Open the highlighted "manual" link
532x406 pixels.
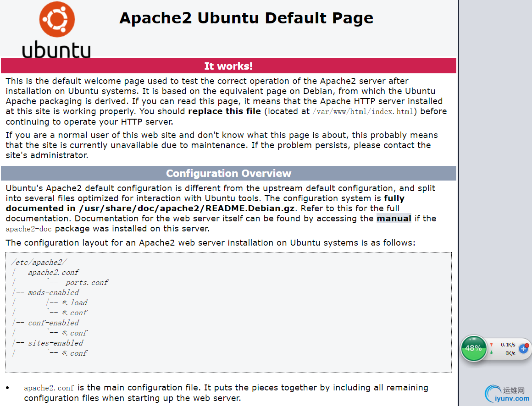click(394, 218)
